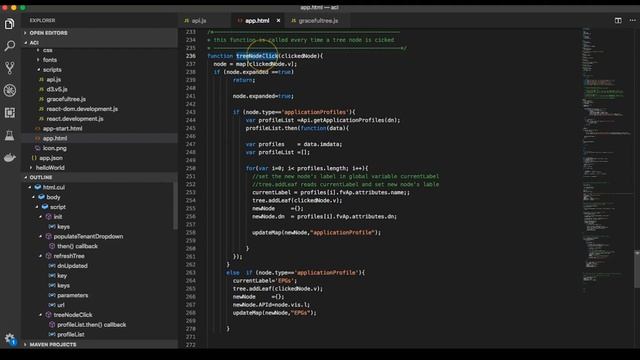The height and width of the screenshot is (360, 640).
Task: Click the treeNodeClick function name in code
Action: (257, 56)
